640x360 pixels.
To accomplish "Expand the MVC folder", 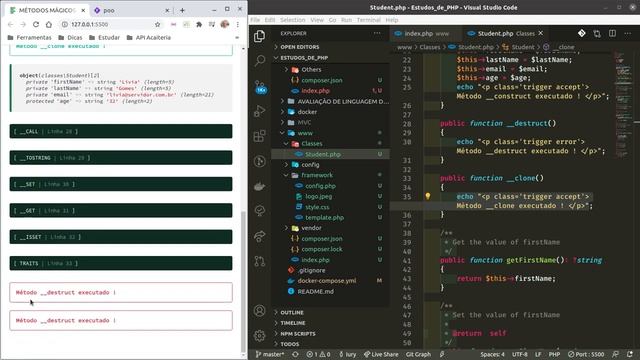I will (304, 122).
